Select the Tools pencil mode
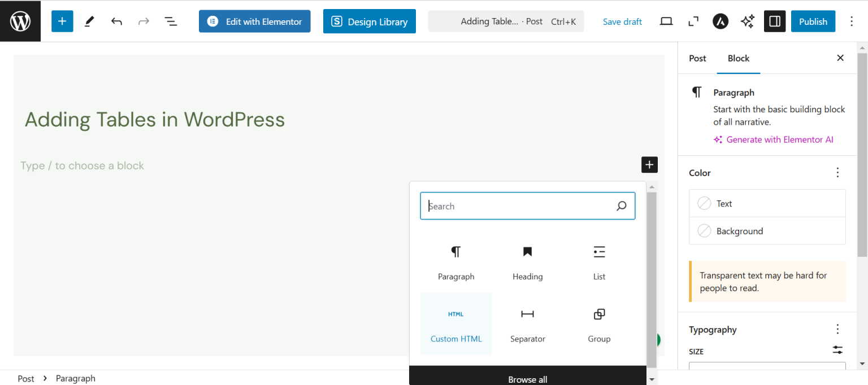868x385 pixels. 89,21
